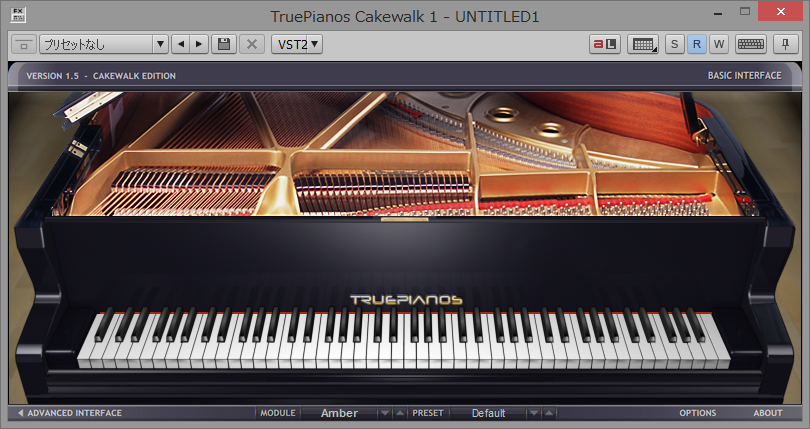Select next preset with down arrow
This screenshot has width=810, height=429.
534,413
